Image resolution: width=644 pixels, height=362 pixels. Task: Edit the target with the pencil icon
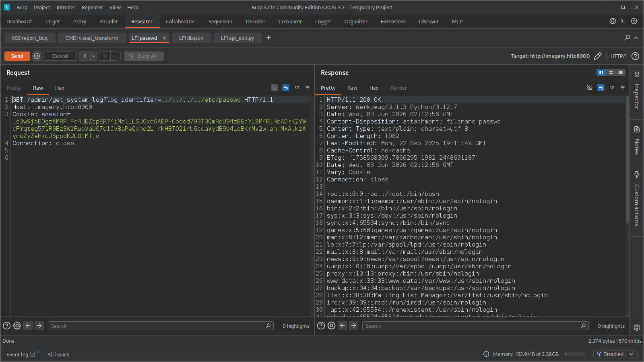598,56
